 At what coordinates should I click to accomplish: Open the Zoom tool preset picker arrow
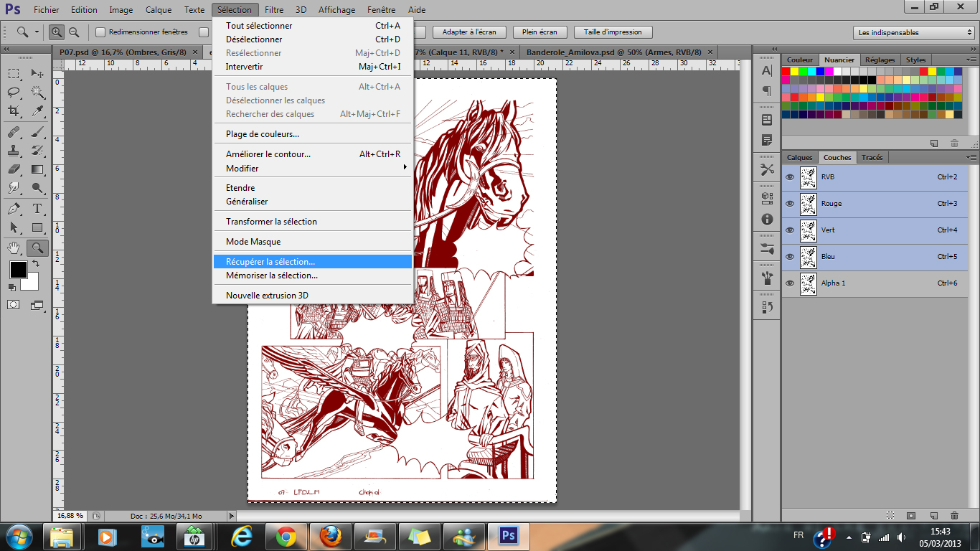pyautogui.click(x=37, y=32)
